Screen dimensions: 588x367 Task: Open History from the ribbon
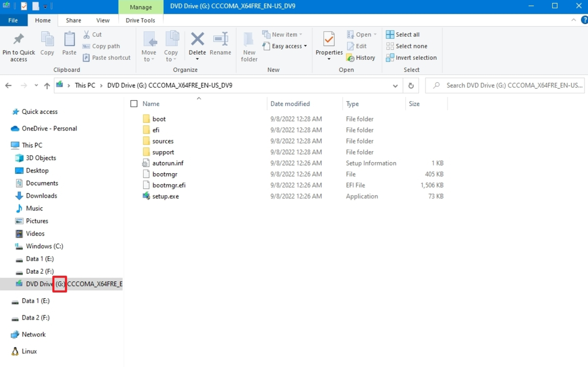pos(361,57)
